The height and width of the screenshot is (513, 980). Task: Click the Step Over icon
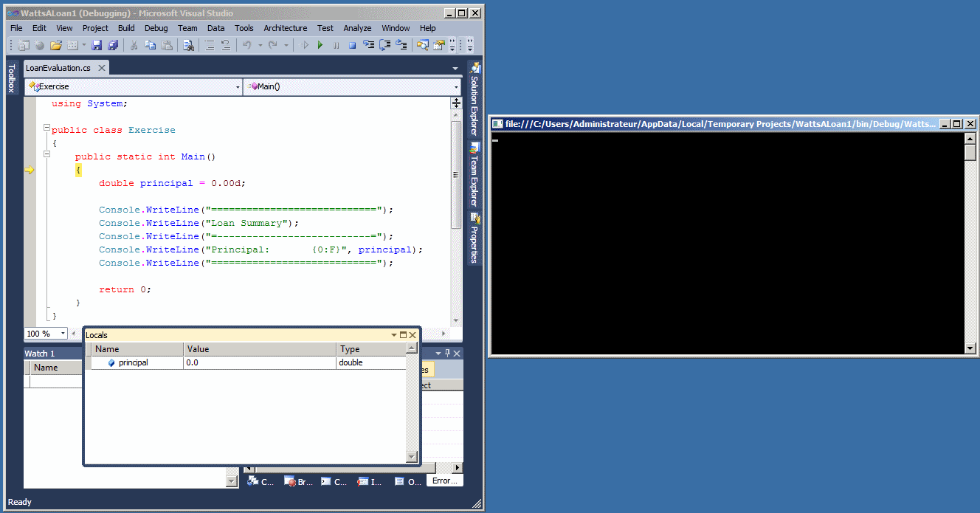(x=384, y=44)
